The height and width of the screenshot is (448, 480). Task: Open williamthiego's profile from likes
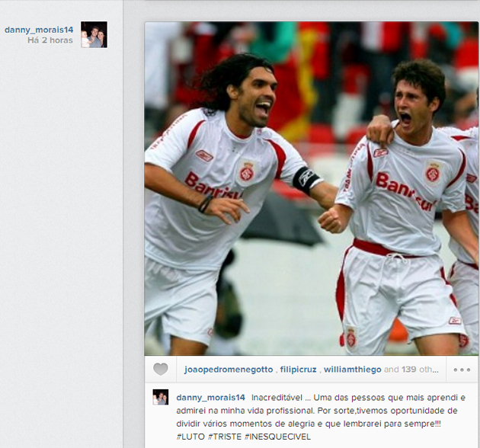(352, 370)
